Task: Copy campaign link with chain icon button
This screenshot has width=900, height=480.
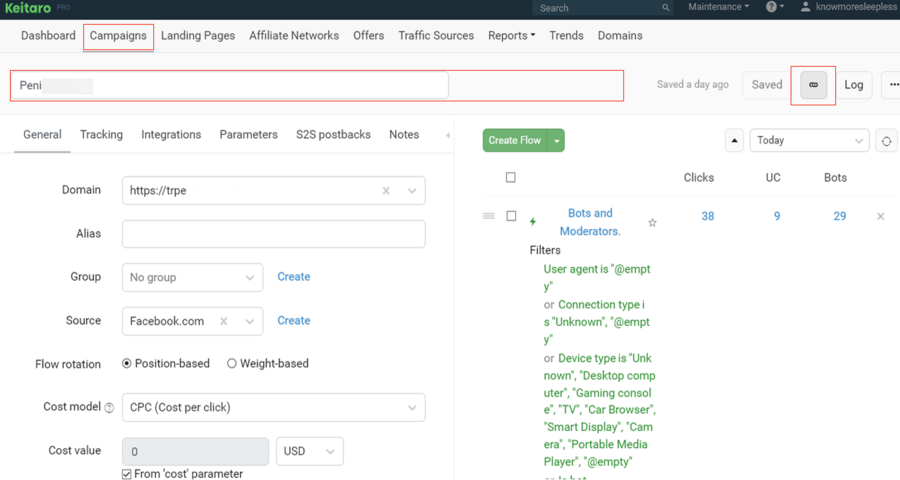Action: tap(813, 85)
